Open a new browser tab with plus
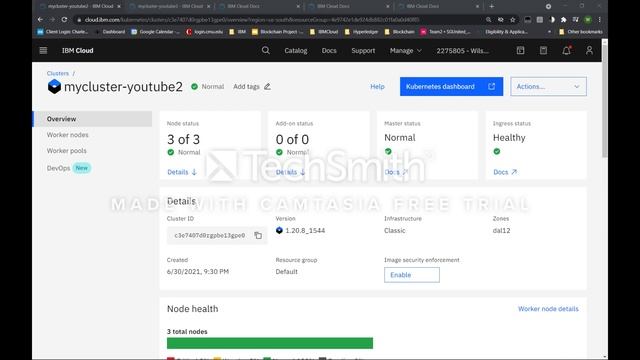Image resolution: width=640 pixels, height=360 pixels. (x=491, y=6)
